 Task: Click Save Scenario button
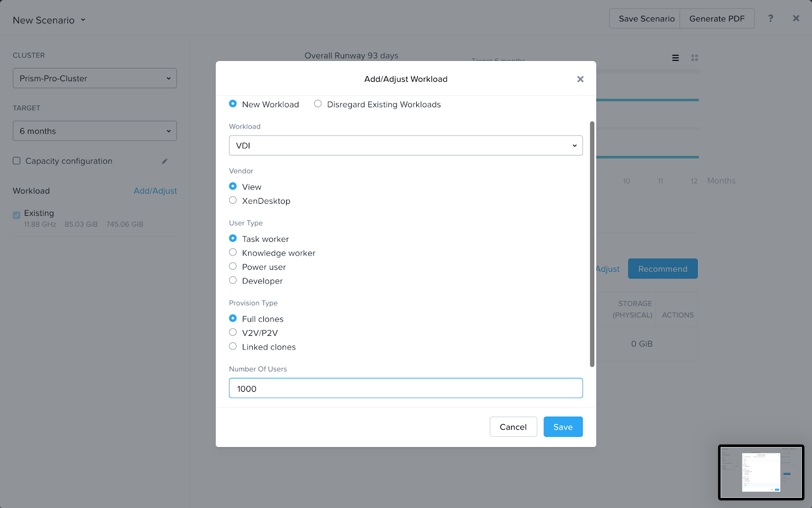coord(645,19)
